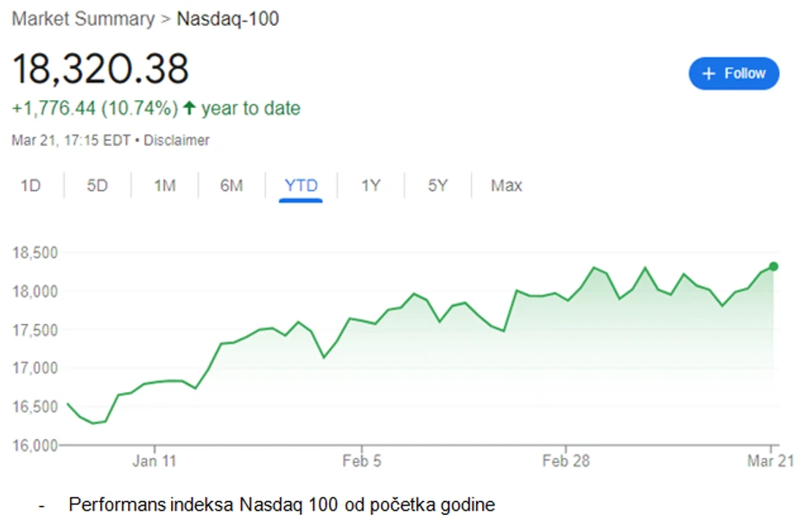Open the 6M chart range
Viewport: 812px width, 527px height.
pyautogui.click(x=232, y=186)
